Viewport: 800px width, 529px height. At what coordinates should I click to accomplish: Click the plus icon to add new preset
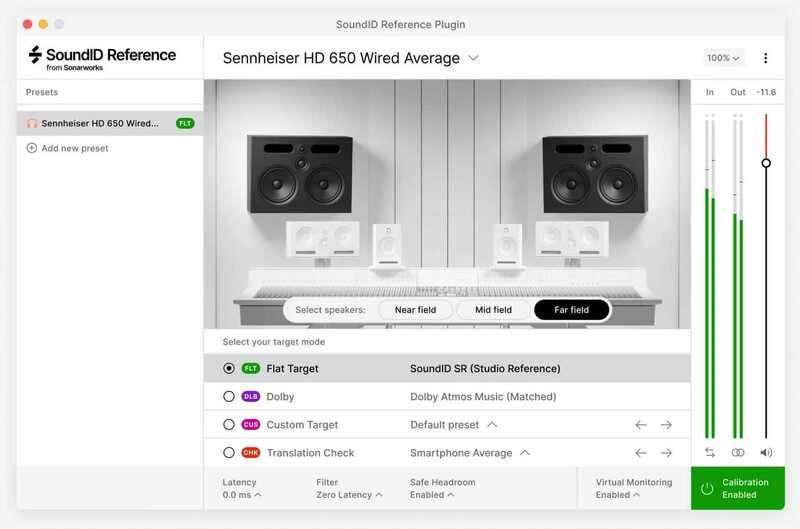(32, 148)
